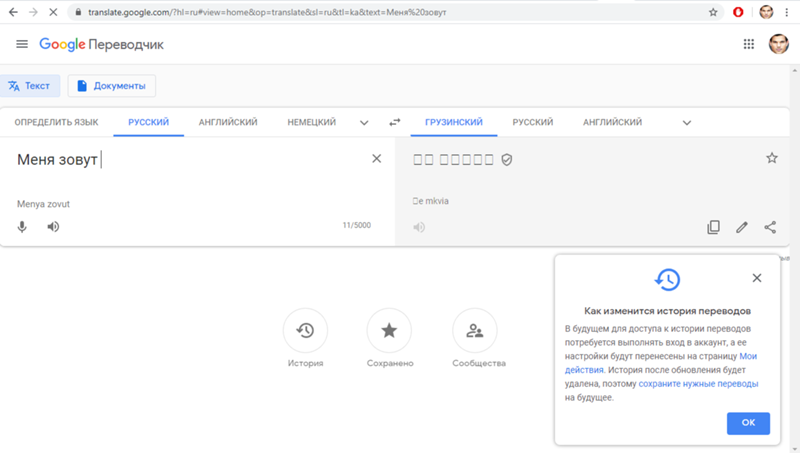Screen dimensions: 800x453
Task: Click the microphone voice input icon
Action: 22,226
